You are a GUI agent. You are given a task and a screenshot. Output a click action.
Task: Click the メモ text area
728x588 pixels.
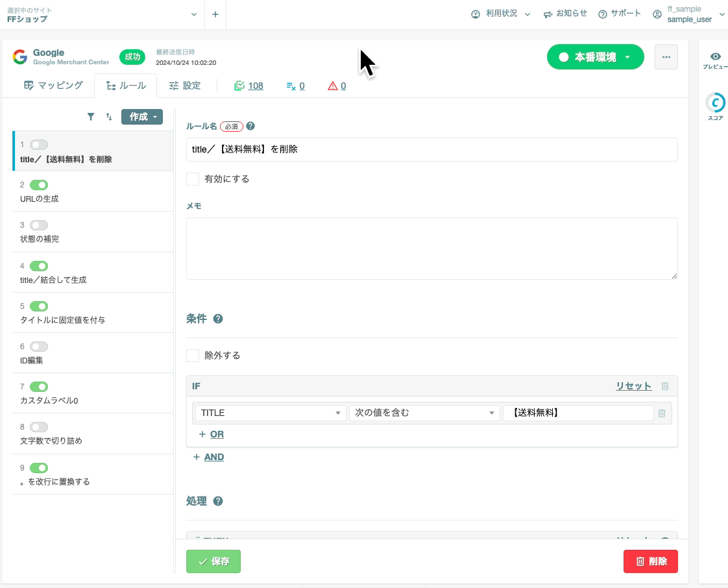click(x=431, y=249)
